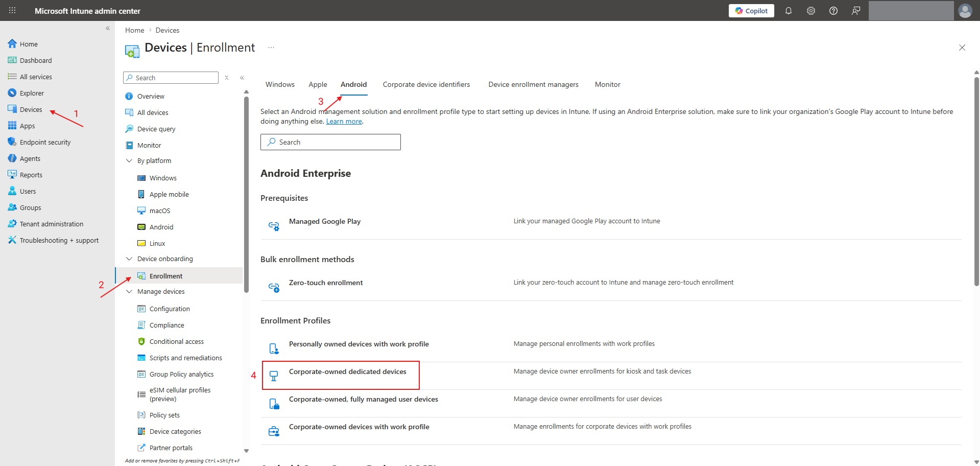
Task: Switch to the Windows enrollment tab
Action: tap(280, 84)
